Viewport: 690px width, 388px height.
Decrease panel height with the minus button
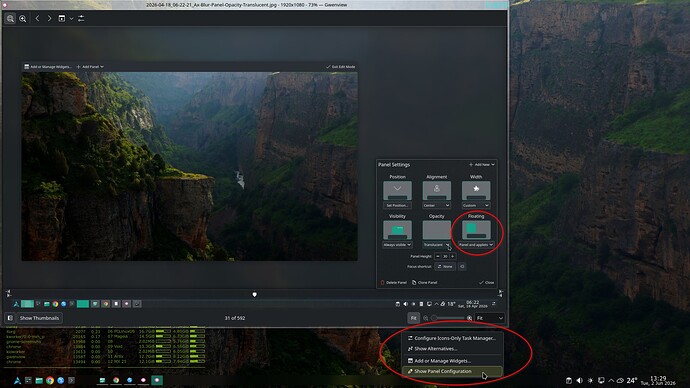click(437, 256)
